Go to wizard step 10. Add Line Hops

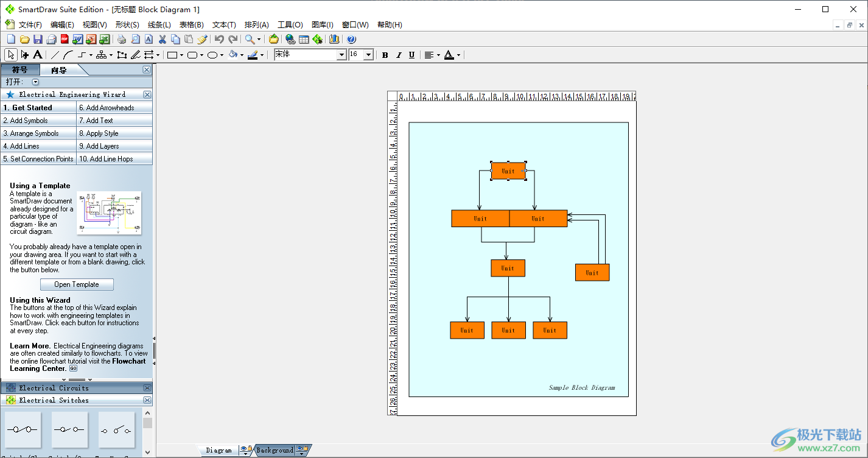pyautogui.click(x=114, y=159)
